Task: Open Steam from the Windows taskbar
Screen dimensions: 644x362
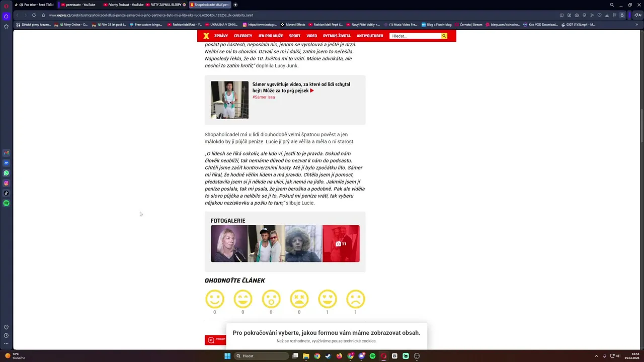Action: [x=328, y=356]
